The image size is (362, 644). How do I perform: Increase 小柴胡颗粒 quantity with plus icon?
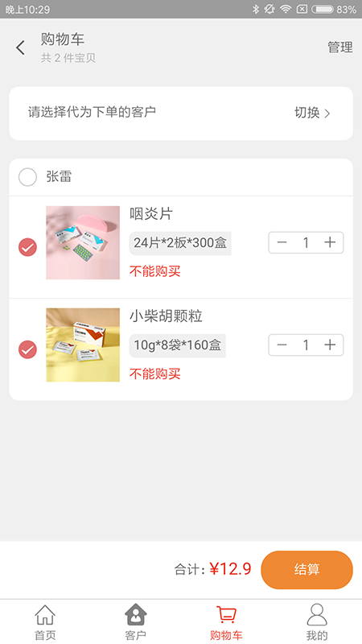tap(330, 345)
